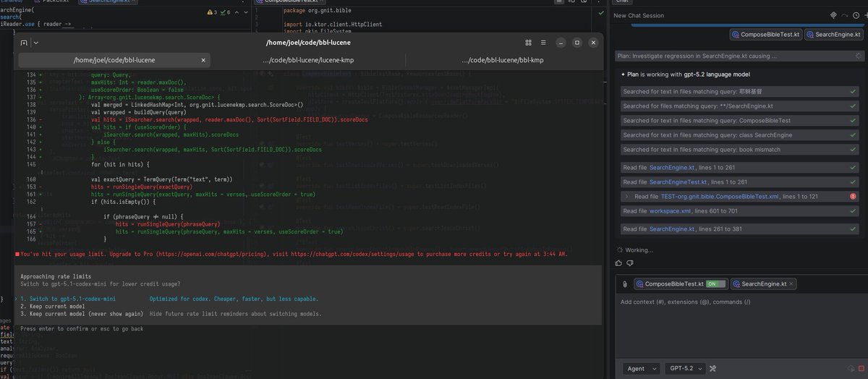This screenshot has width=868, height=379.
Task: Open SearchEngineTest.kt file link
Action: pos(678,182)
